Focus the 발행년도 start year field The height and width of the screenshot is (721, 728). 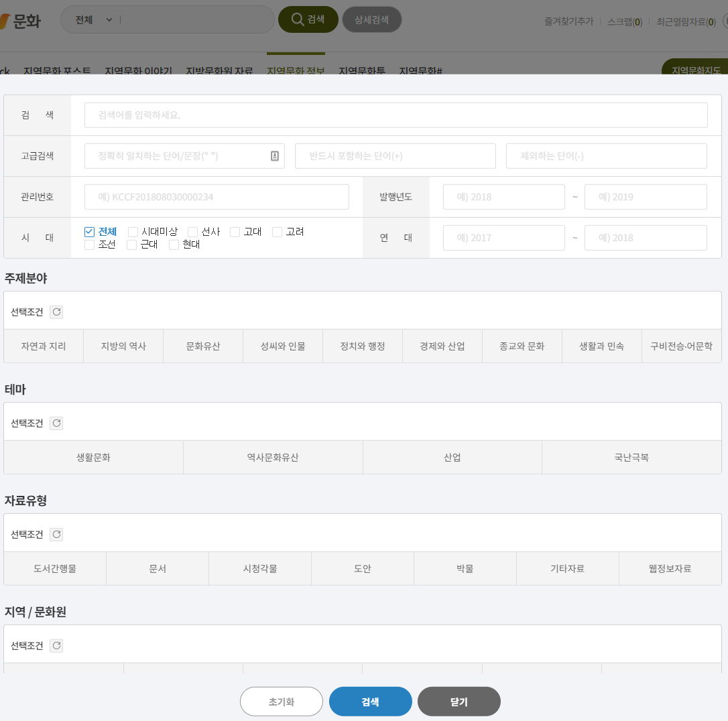click(503, 197)
